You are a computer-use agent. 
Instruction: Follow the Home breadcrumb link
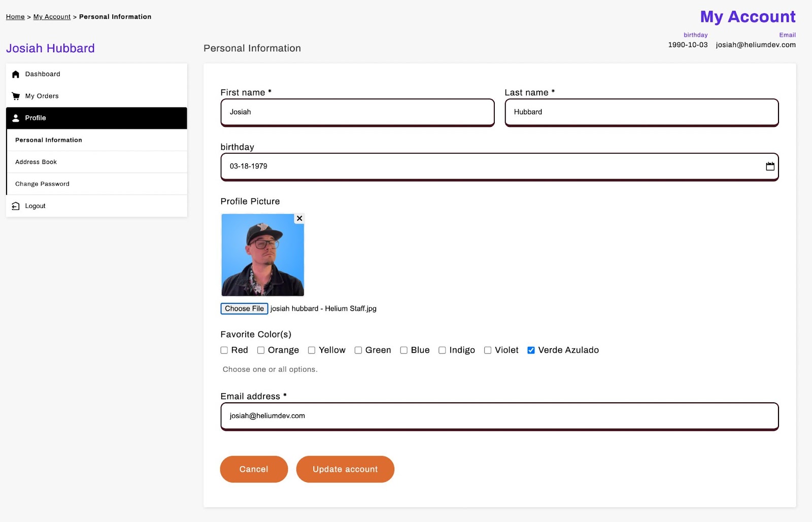[15, 17]
